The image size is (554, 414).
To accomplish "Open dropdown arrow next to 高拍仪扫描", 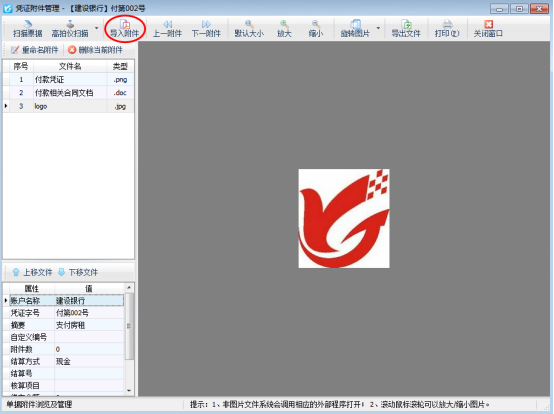I will click(96, 28).
